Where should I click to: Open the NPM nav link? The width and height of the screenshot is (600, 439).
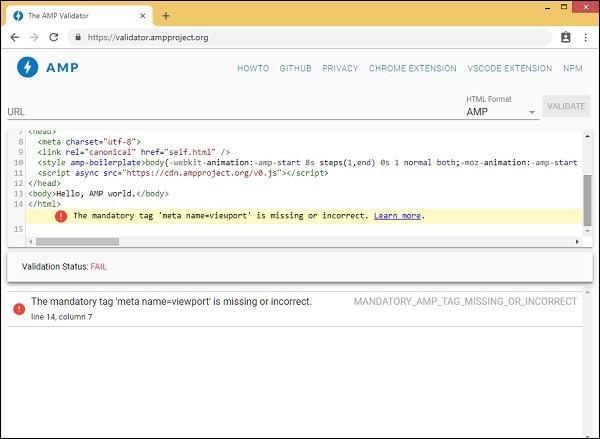click(573, 68)
